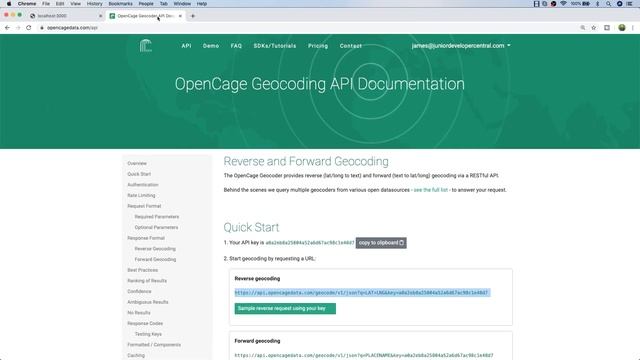Click the copy to clipboard button
The image size is (640, 360).
(x=381, y=243)
